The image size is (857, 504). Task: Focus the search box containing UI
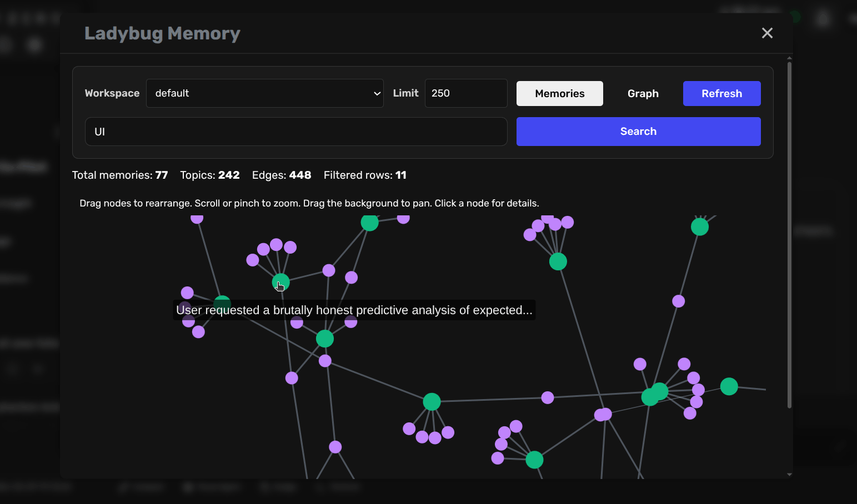[x=296, y=132]
